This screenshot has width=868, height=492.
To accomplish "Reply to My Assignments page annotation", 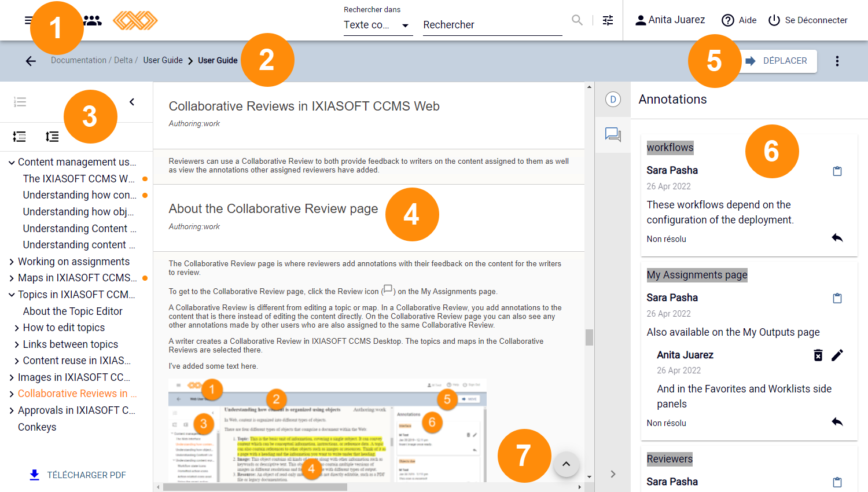I will (837, 422).
